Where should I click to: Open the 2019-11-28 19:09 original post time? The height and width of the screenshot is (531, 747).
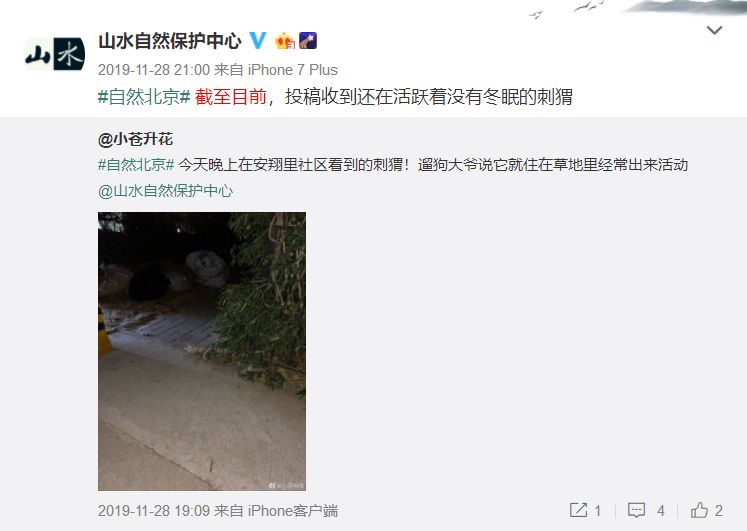(154, 511)
